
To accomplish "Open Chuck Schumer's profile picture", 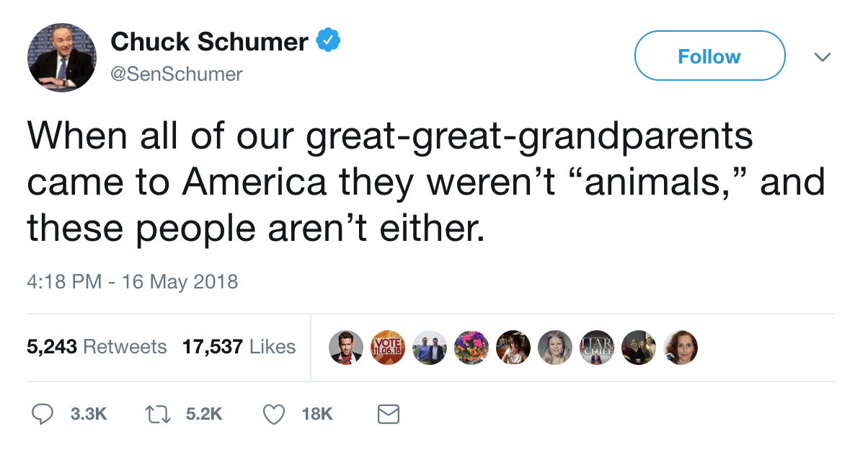I will [x=62, y=58].
